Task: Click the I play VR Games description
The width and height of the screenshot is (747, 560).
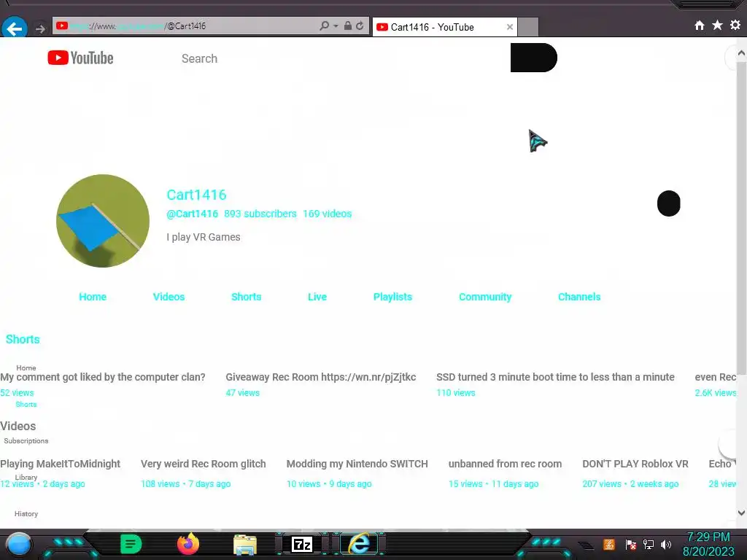Action: point(204,237)
